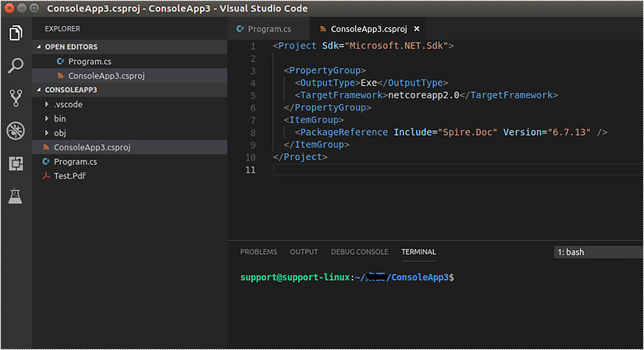
Task: Open the Explorer view icon
Action: click(16, 33)
